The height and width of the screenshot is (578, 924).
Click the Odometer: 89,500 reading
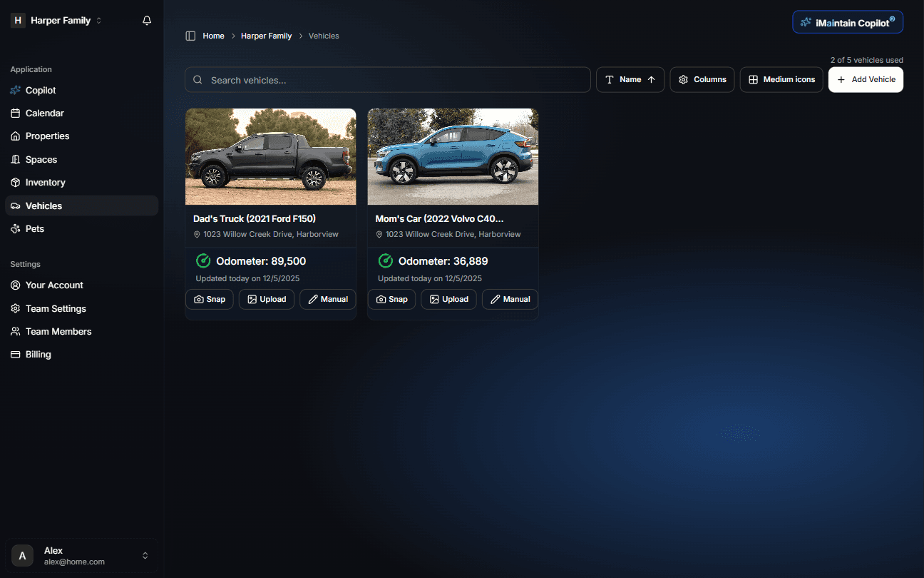click(x=261, y=261)
